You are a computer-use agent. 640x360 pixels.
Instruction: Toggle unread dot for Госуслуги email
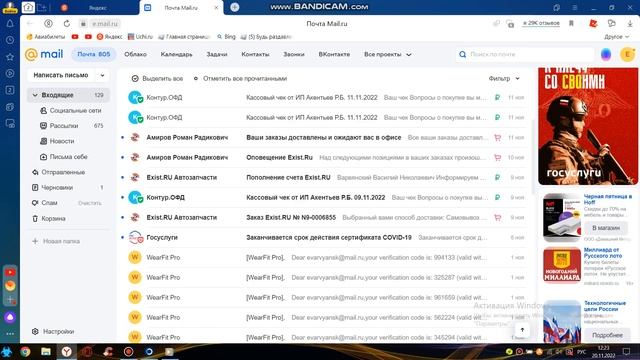(122, 238)
